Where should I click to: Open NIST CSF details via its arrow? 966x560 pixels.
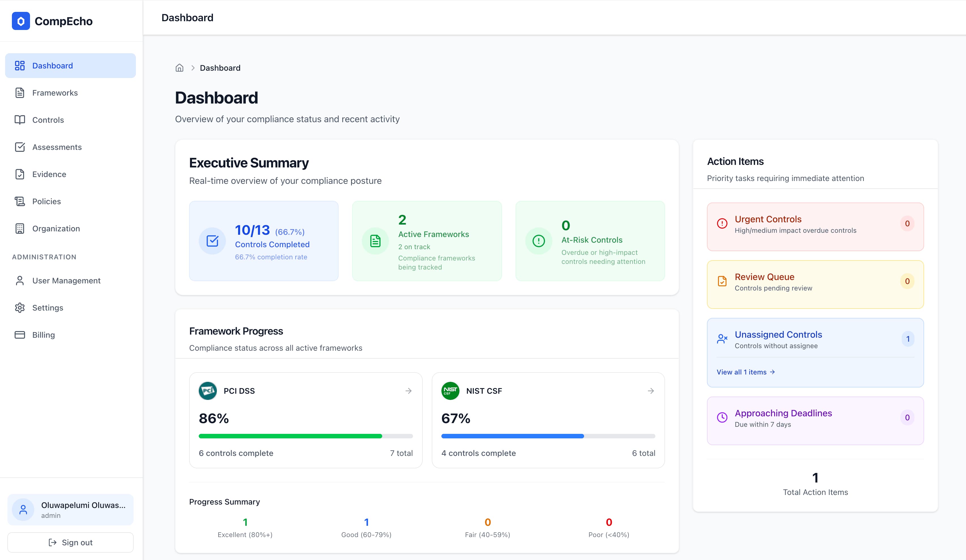point(651,391)
